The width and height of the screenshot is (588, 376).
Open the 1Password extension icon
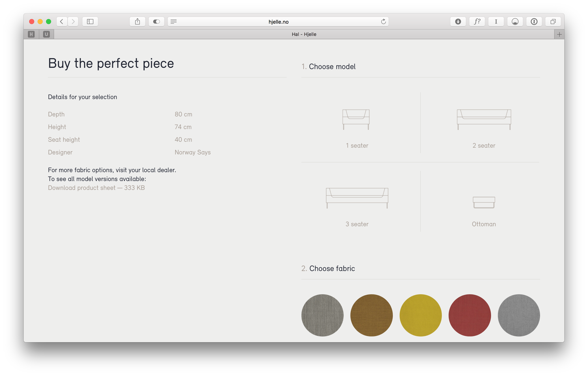coord(534,22)
